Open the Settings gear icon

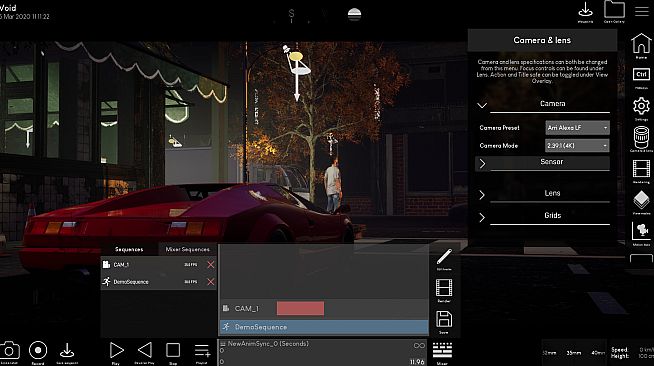[641, 106]
